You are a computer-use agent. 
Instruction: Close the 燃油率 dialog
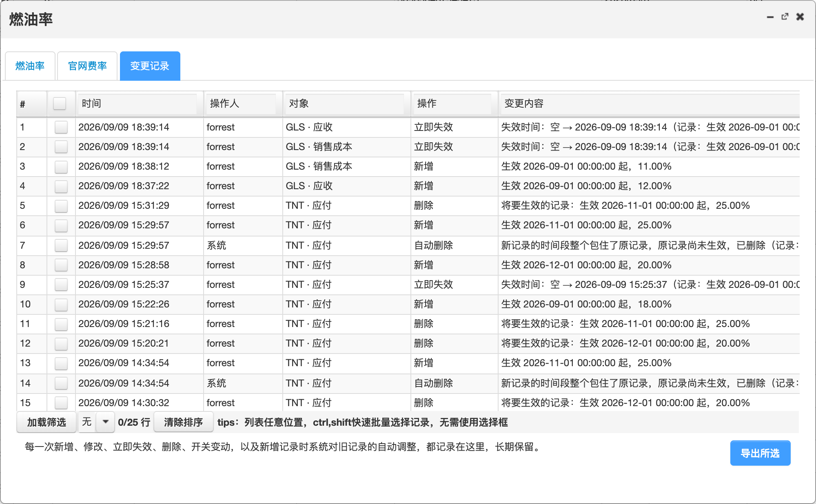(800, 17)
